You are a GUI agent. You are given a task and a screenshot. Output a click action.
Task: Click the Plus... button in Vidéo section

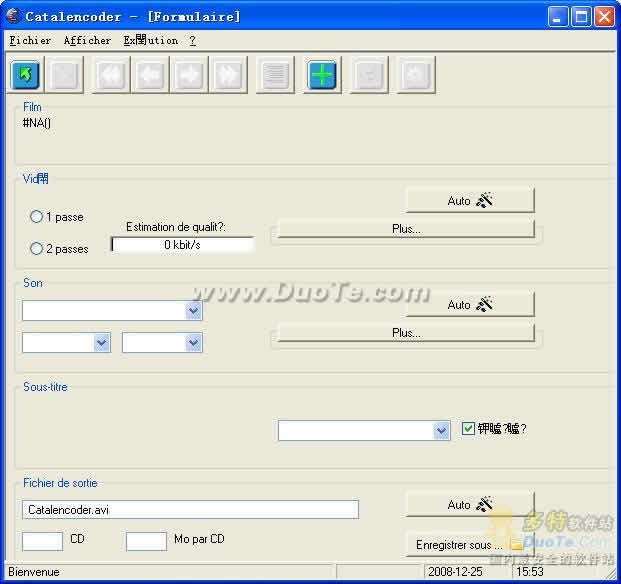(406, 229)
